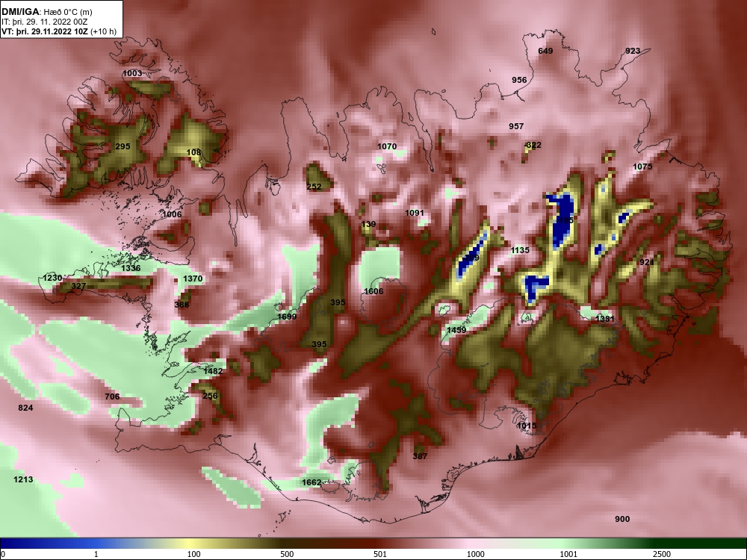
Task: Select the map value 1006
Action: click(x=172, y=215)
